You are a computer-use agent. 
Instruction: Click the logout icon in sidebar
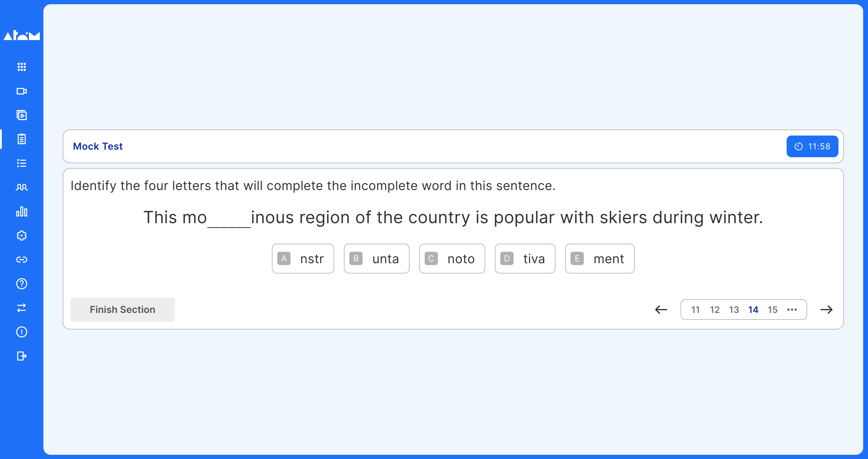pos(22,356)
